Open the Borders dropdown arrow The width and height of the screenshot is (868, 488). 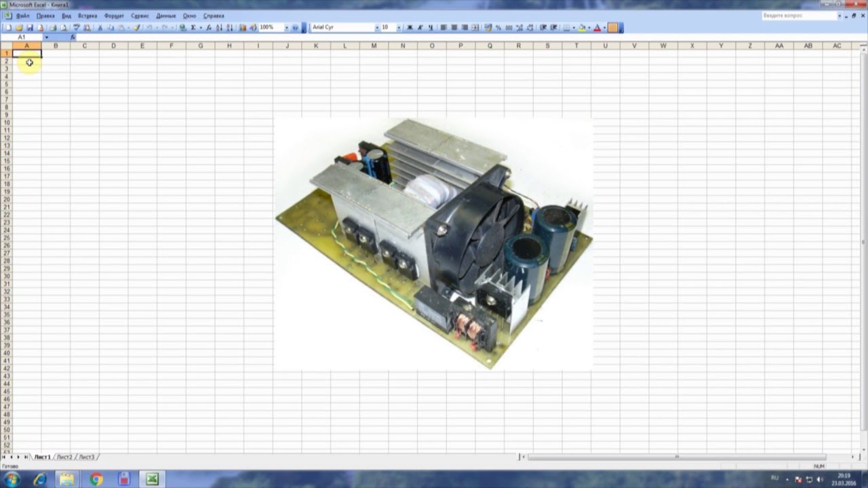tap(574, 28)
